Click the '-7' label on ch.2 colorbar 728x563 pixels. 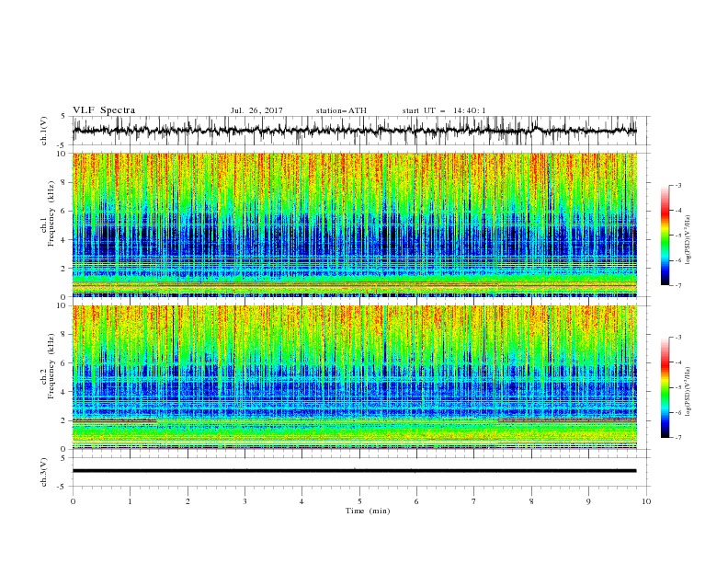pyautogui.click(x=678, y=437)
